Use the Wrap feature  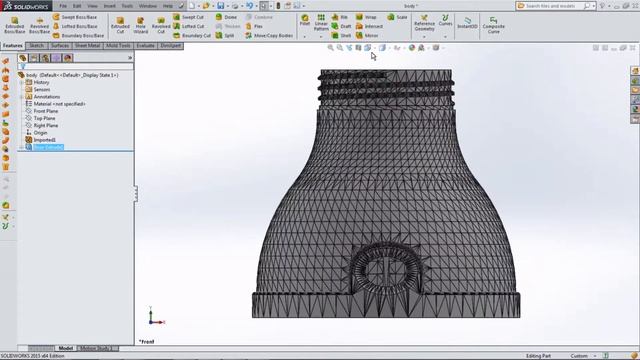[366, 17]
